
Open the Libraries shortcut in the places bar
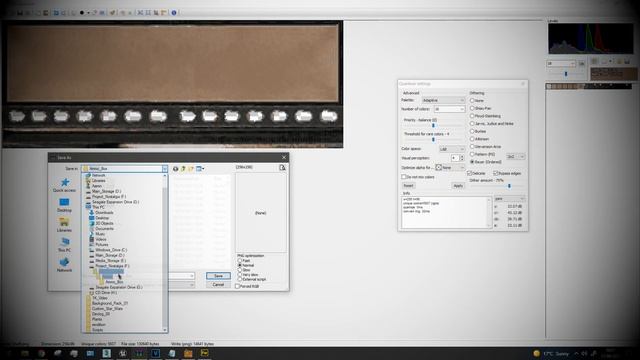coord(64,225)
